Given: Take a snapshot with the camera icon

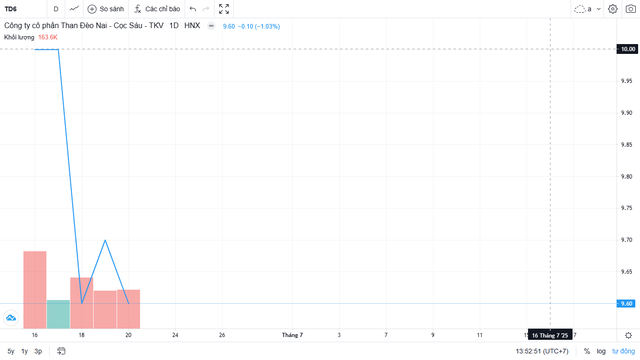Looking at the screenshot, I should 631,9.
